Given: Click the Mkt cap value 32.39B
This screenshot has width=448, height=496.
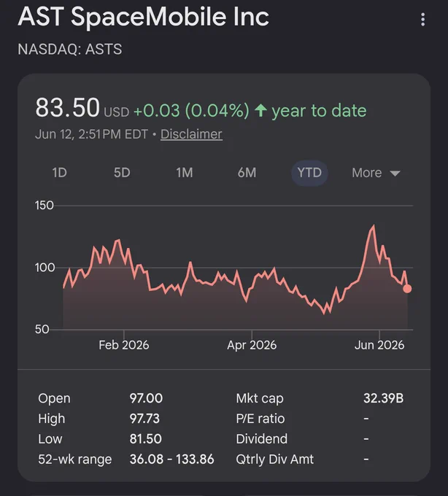Looking at the screenshot, I should tap(384, 398).
